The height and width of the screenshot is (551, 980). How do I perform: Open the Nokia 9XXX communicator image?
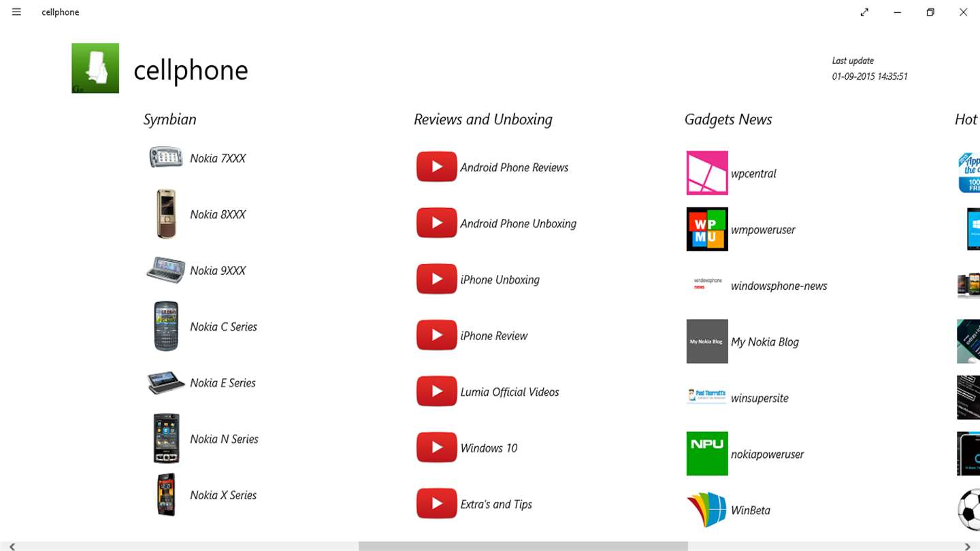tap(166, 270)
